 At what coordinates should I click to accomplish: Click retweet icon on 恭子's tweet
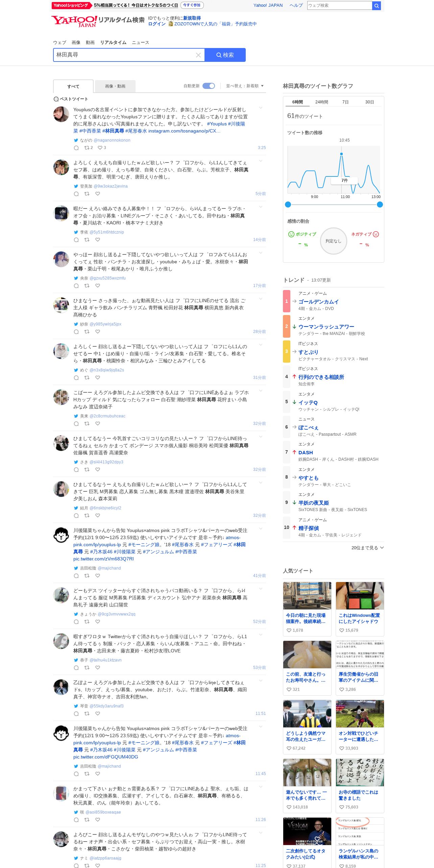tap(87, 668)
